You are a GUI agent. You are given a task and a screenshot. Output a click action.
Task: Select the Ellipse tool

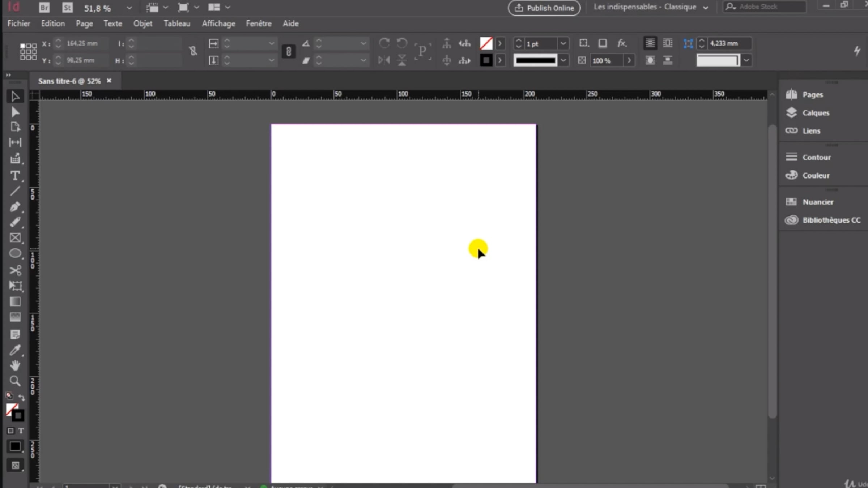[15, 253]
